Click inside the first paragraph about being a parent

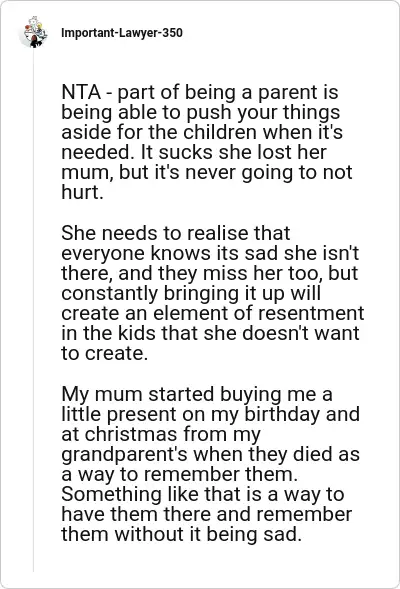(x=207, y=142)
